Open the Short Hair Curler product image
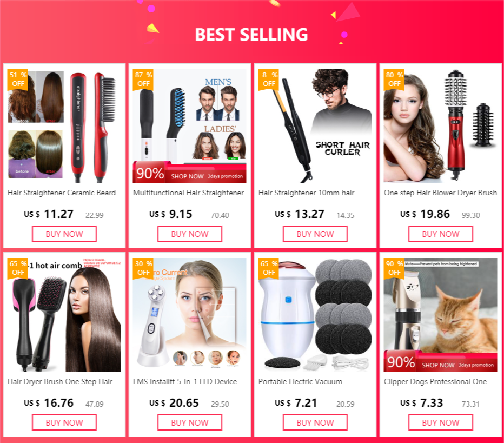The image size is (504, 443). pyautogui.click(x=315, y=126)
